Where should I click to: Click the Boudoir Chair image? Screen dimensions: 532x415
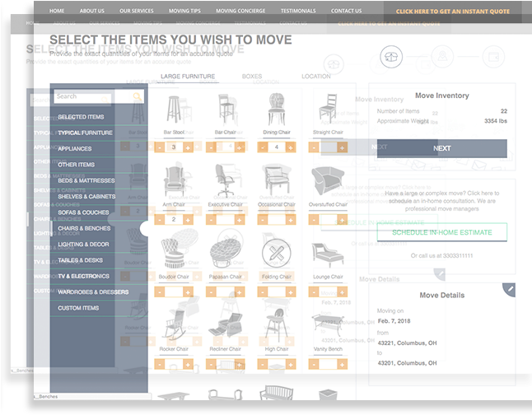tap(174, 254)
